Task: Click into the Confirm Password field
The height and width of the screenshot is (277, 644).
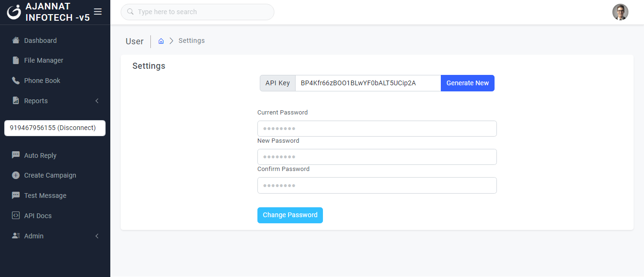Action: [x=377, y=185]
